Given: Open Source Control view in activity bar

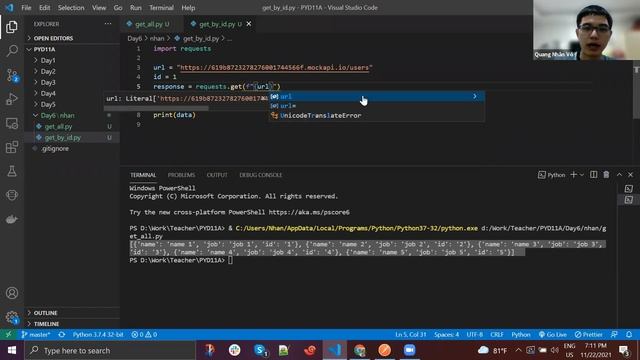Looking at the screenshot, I should click(x=12, y=75).
